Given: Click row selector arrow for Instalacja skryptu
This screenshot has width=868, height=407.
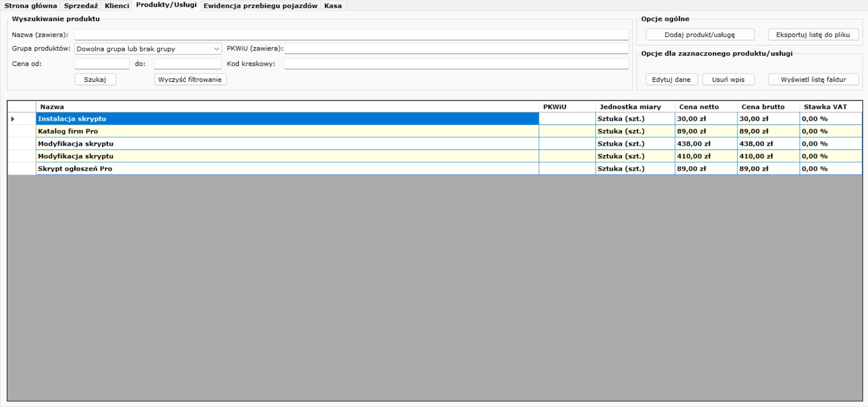Looking at the screenshot, I should point(13,119).
